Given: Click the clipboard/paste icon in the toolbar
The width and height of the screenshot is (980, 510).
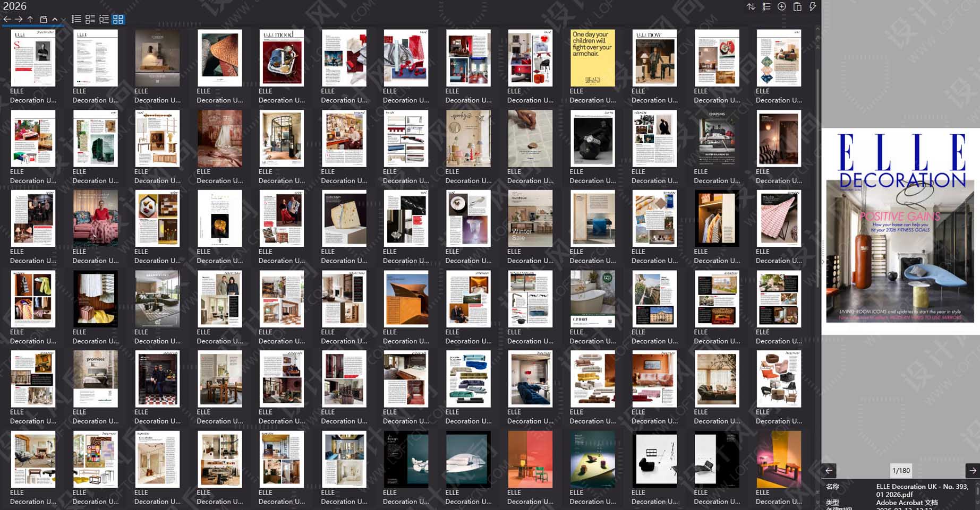Looking at the screenshot, I should [797, 6].
